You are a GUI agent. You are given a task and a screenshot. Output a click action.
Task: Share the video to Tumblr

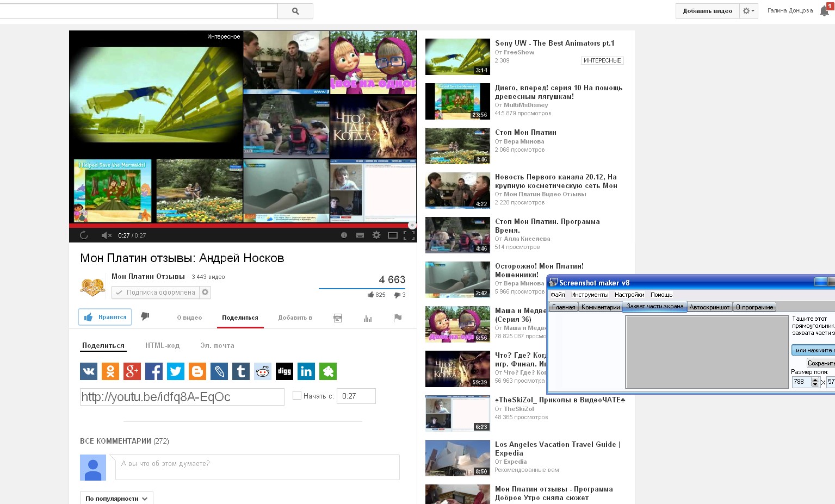point(241,371)
